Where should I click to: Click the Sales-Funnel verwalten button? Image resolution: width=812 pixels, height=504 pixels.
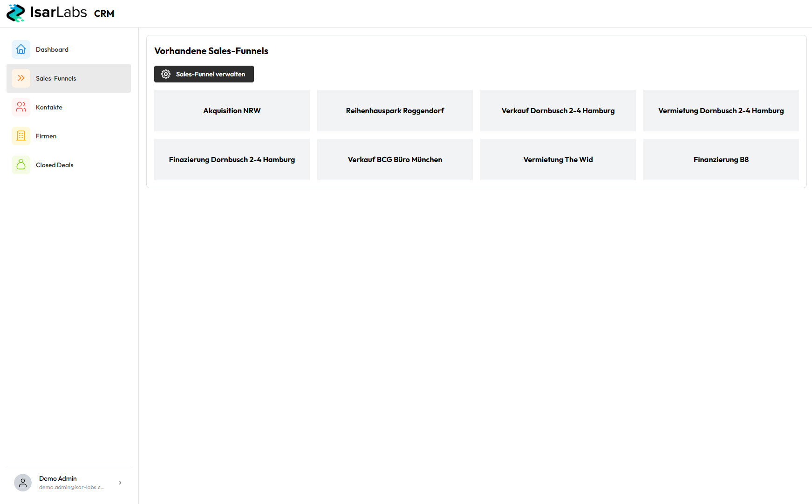click(x=204, y=74)
